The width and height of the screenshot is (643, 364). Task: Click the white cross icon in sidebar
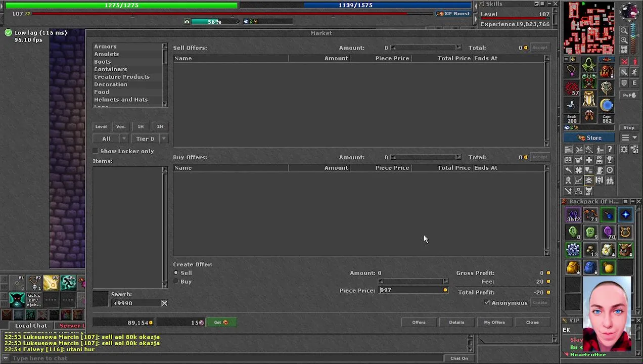pyautogui.click(x=589, y=160)
